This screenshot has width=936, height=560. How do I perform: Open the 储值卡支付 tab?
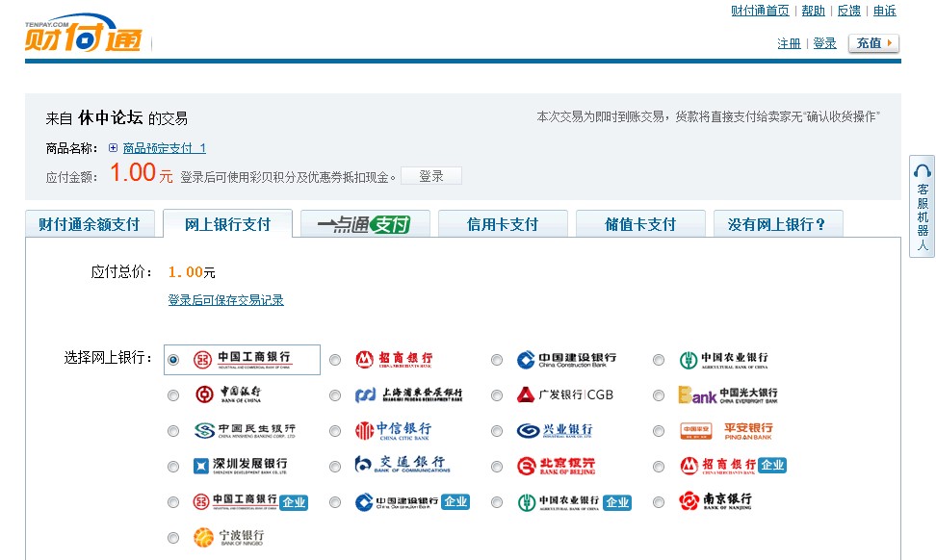640,224
